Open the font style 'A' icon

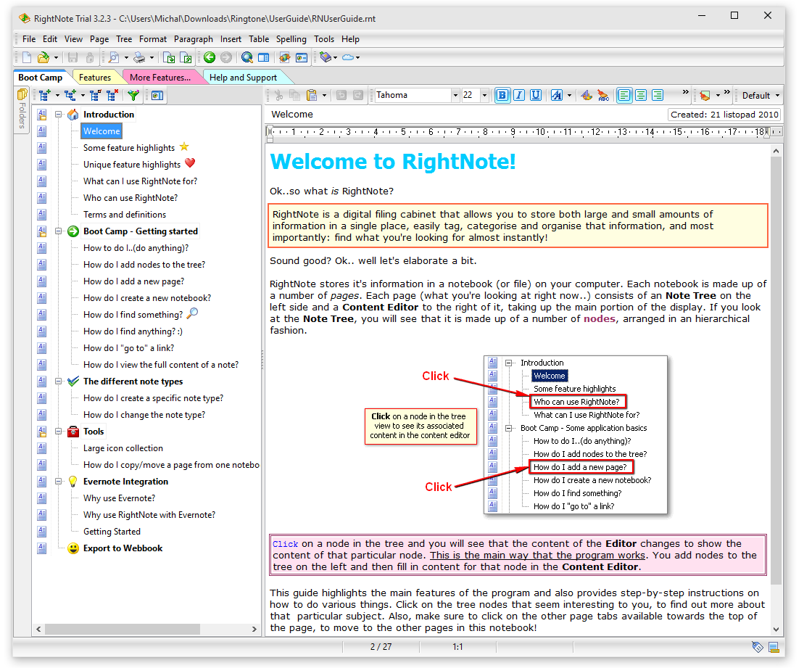pyautogui.click(x=557, y=95)
